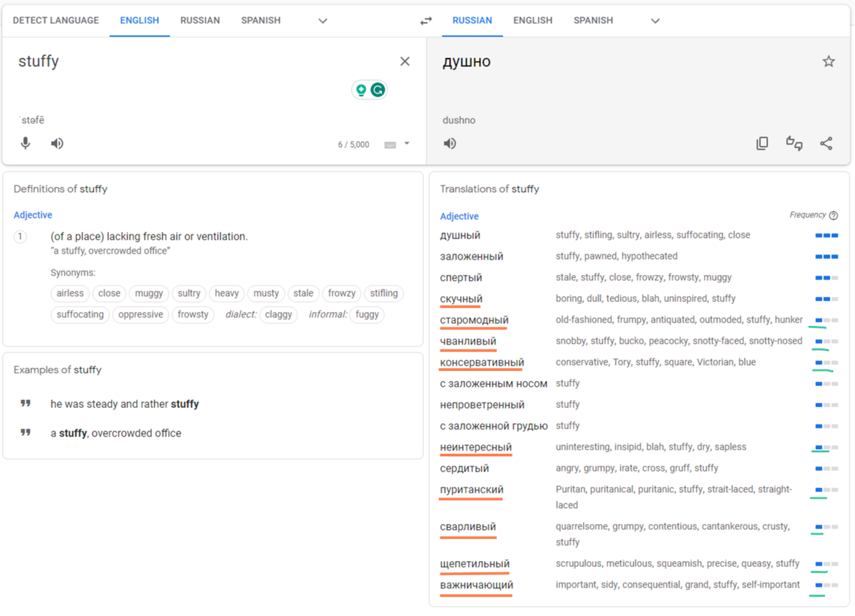Clear the source text with the X icon

pos(405,61)
